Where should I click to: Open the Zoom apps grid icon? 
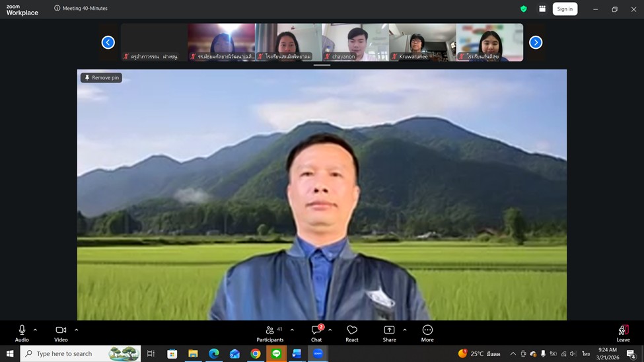click(542, 9)
